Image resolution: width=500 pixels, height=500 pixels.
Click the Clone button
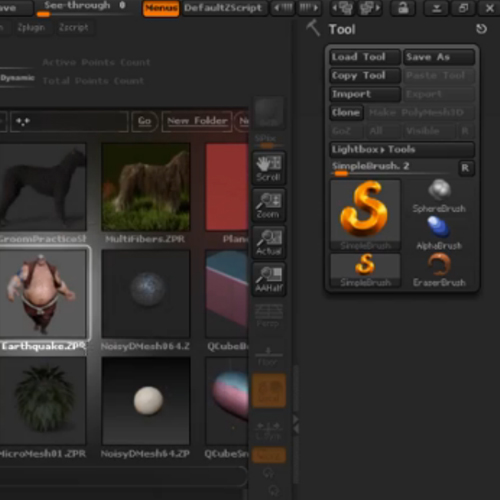[x=346, y=112]
